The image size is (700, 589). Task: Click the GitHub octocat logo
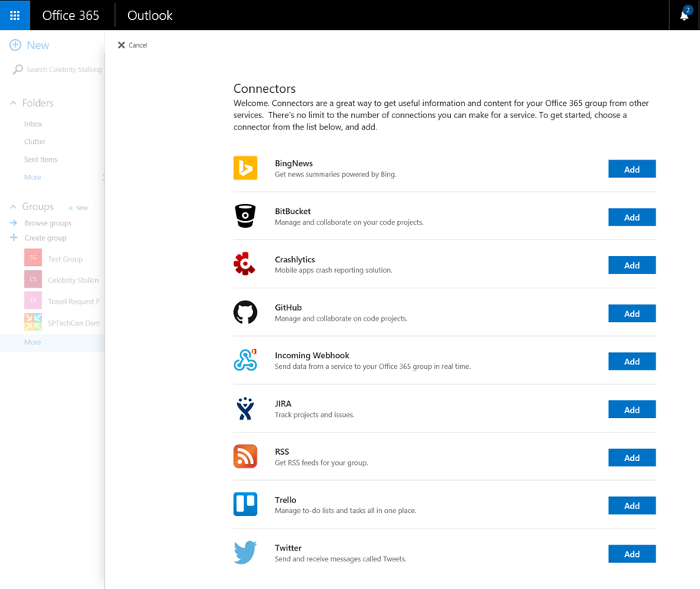coord(245,312)
